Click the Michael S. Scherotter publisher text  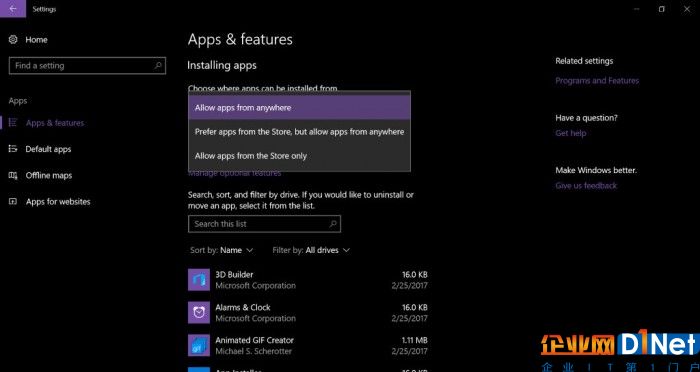tap(253, 351)
